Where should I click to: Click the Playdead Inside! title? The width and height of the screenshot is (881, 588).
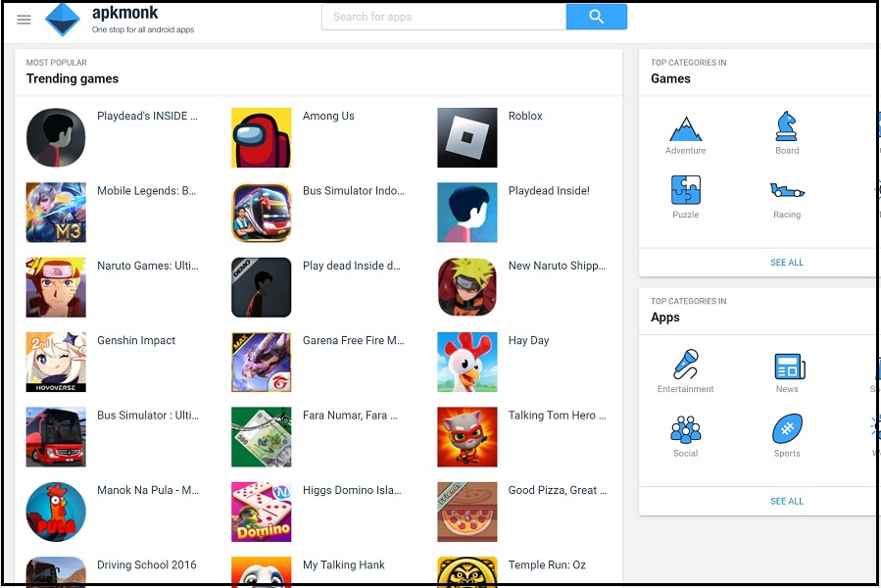pos(549,190)
